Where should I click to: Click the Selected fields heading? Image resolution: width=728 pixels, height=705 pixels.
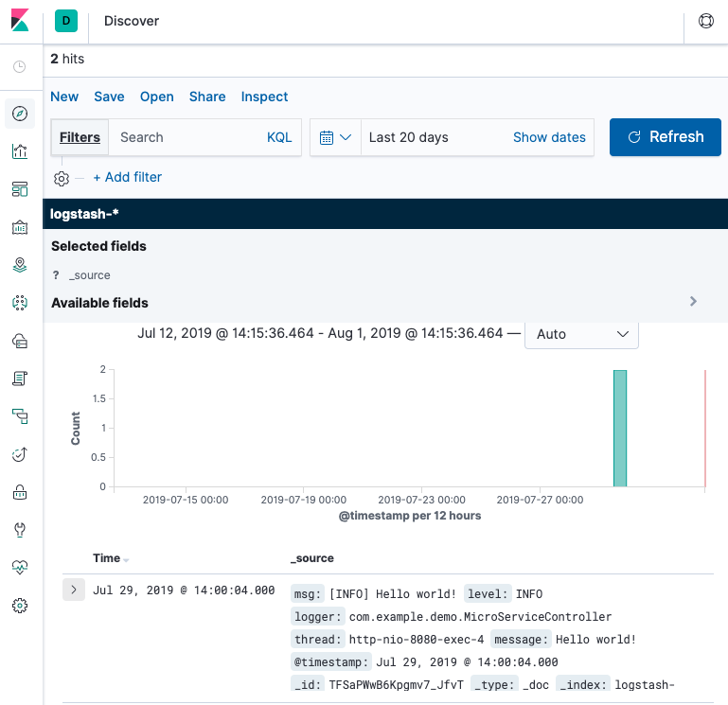(x=98, y=246)
